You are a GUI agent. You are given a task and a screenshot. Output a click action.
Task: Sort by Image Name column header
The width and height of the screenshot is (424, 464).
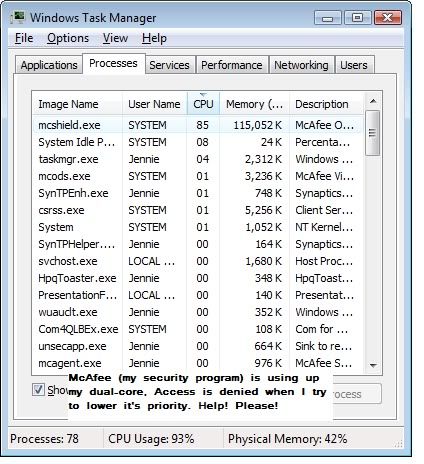coord(77,104)
